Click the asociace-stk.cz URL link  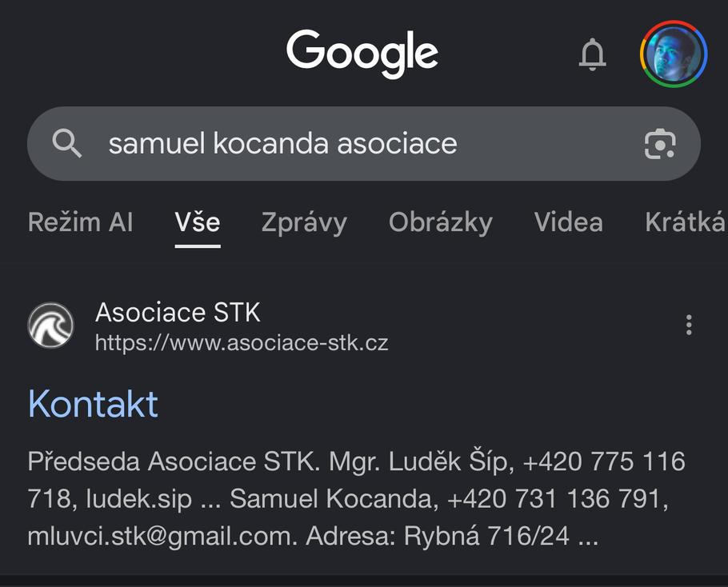click(242, 342)
